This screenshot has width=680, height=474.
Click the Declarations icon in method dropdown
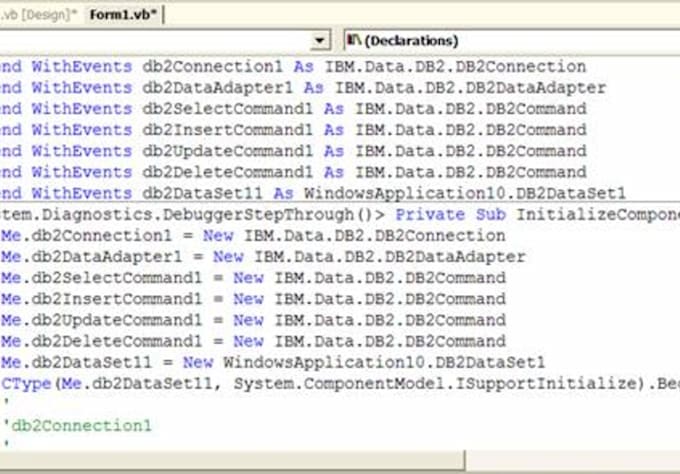pyautogui.click(x=354, y=40)
